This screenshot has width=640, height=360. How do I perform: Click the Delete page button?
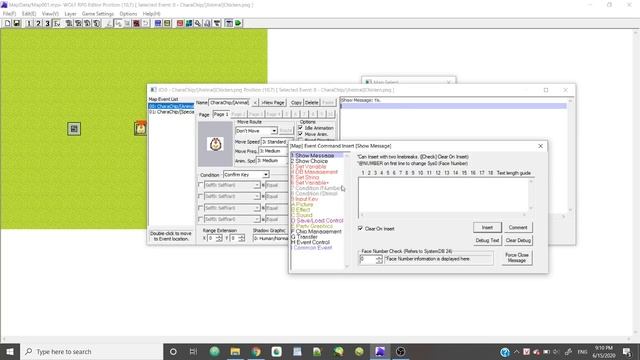(x=311, y=102)
